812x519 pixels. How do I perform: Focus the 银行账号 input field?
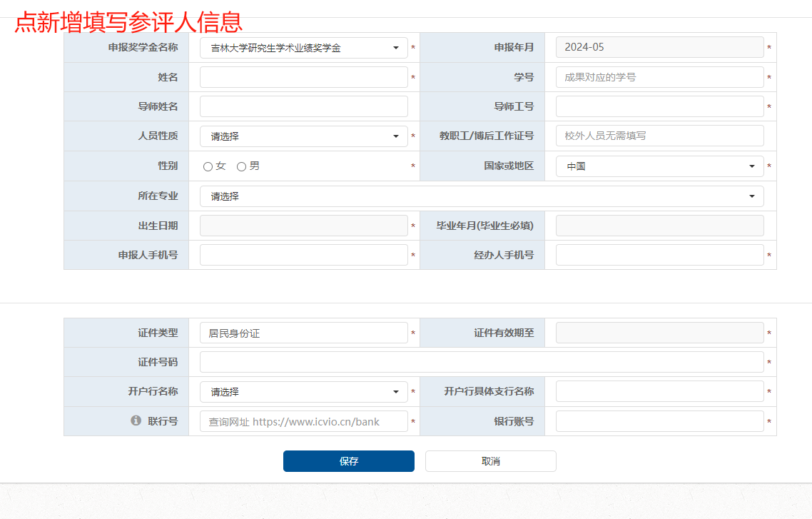[659, 421]
